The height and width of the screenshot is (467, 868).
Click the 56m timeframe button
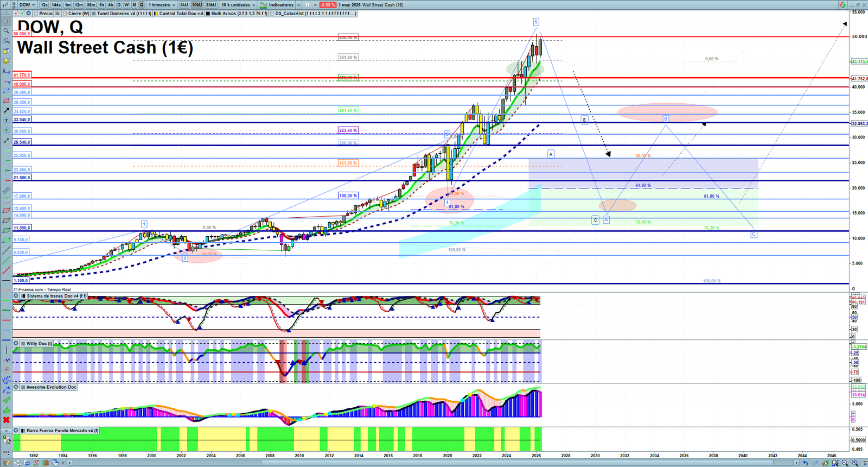(91, 5)
